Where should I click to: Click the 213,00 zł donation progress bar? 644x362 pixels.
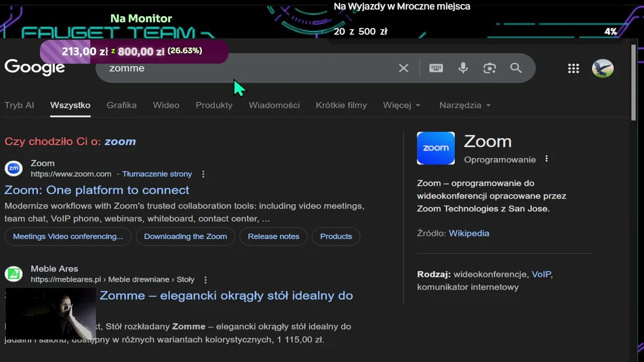click(x=134, y=51)
